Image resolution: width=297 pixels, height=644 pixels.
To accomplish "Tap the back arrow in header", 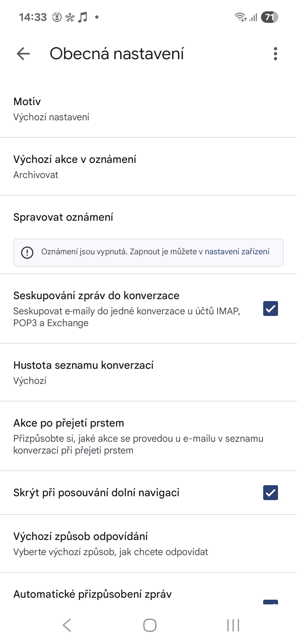I will point(23,53).
